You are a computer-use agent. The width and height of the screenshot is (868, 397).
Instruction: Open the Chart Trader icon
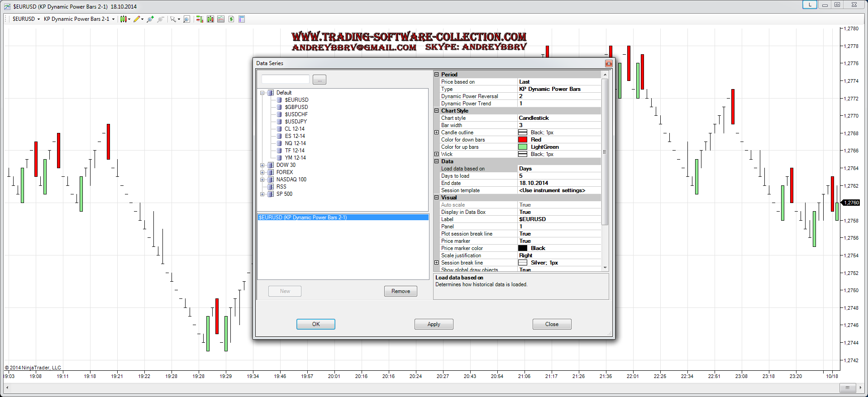(x=199, y=19)
